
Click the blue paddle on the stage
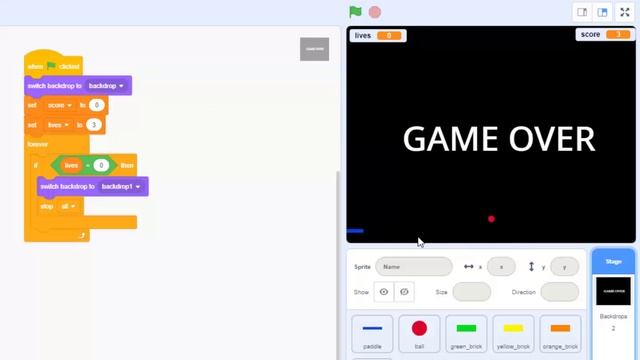[x=355, y=231]
